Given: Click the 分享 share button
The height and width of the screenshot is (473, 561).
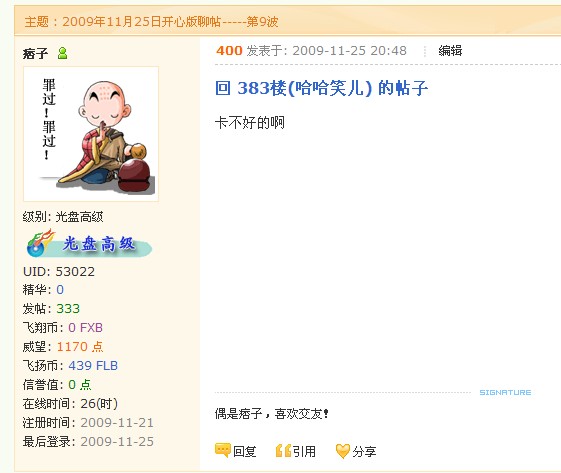Looking at the screenshot, I should pos(356,451).
